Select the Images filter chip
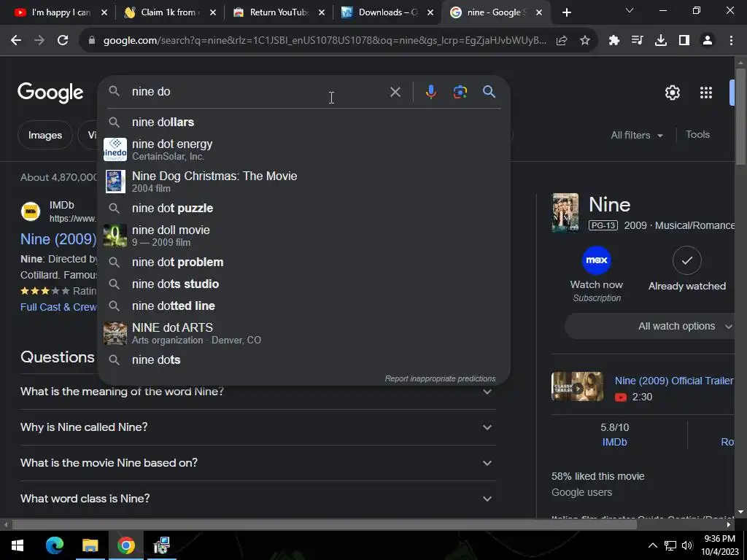 [45, 135]
